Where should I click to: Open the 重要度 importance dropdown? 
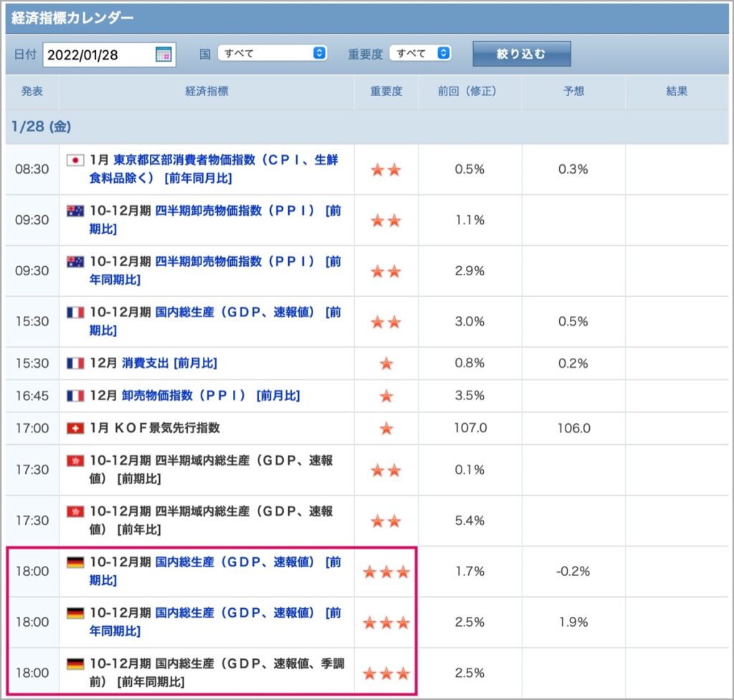tap(420, 53)
